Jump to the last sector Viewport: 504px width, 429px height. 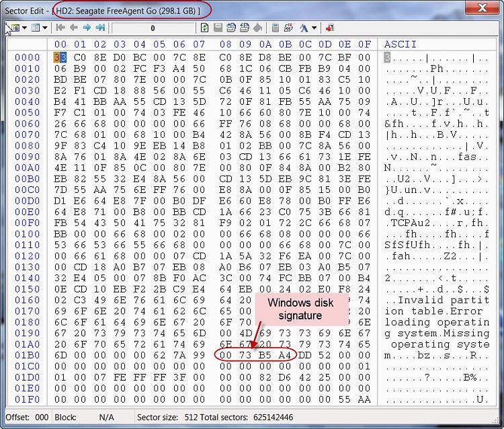coord(101,28)
